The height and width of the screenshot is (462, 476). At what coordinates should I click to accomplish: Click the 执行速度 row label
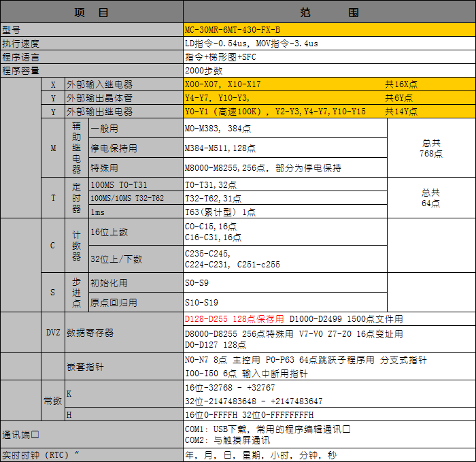tap(21, 44)
